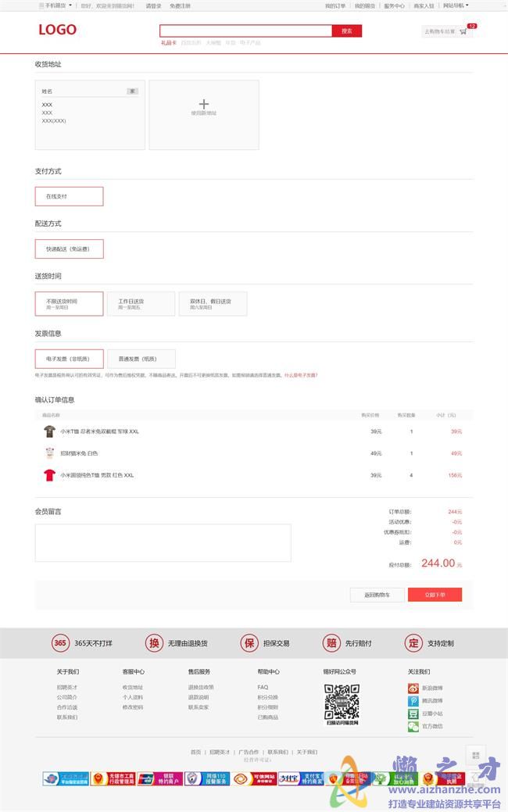Open 我的订单 in the top navigation
The height and width of the screenshot is (812, 508).
[335, 5]
